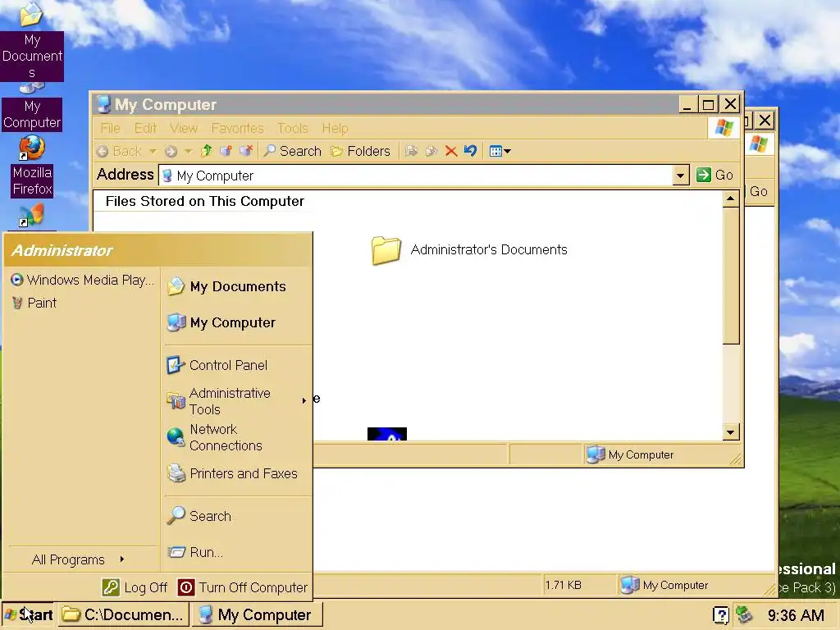The image size is (840, 630).
Task: Click the Search toolbar button
Action: [293, 151]
